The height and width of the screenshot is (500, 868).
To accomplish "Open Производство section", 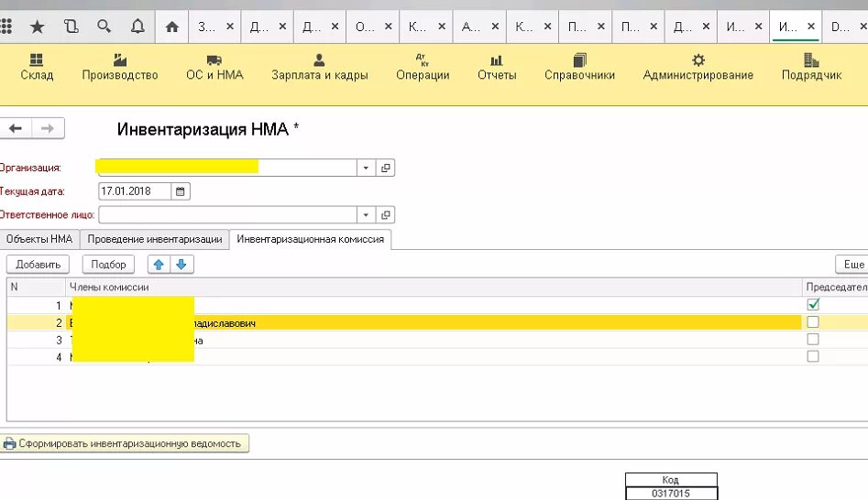I will pyautogui.click(x=119, y=68).
